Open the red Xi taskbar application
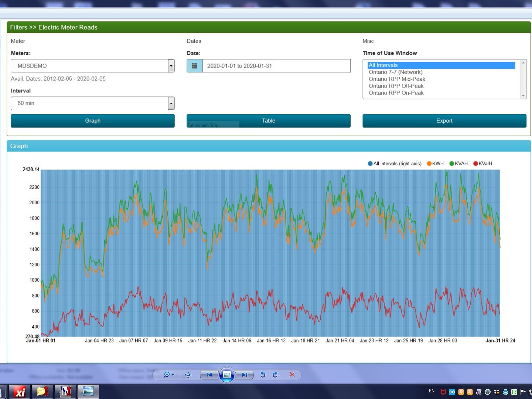532x399 pixels. coord(20,392)
